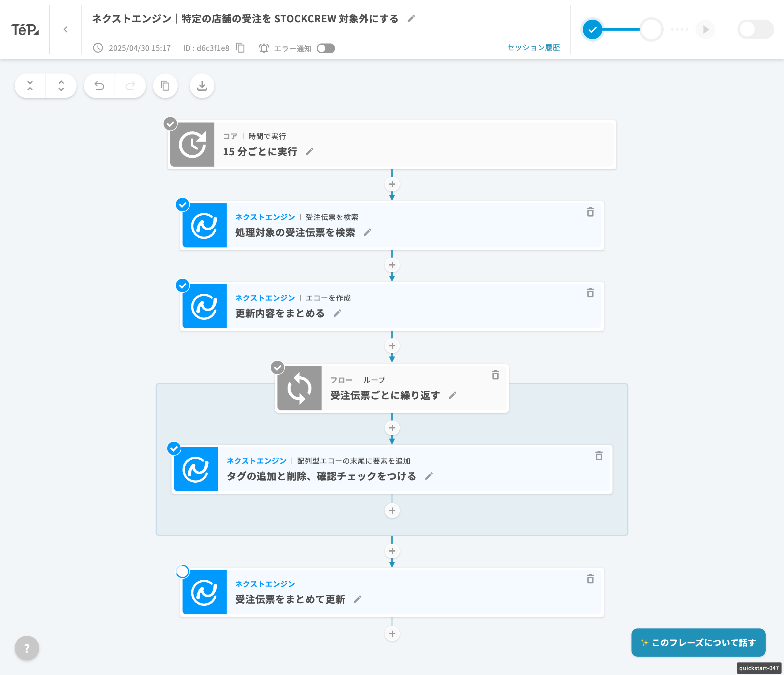The width and height of the screenshot is (784, 675).
Task: Click ネクストエンジン link on 受注伝票をまとめて更新
Action: point(265,584)
